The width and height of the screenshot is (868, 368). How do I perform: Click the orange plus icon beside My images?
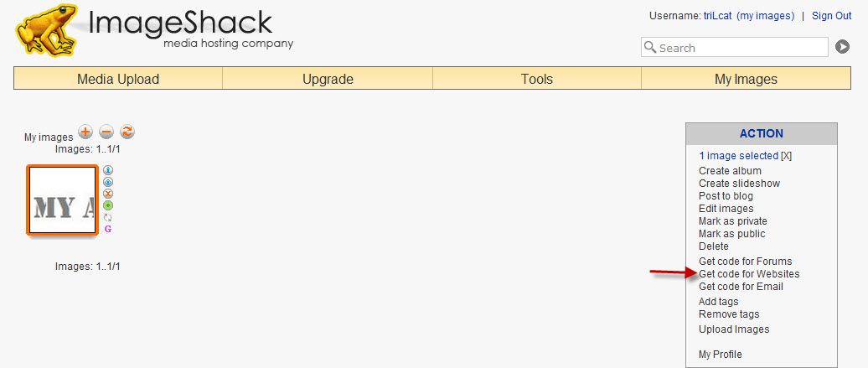85,132
